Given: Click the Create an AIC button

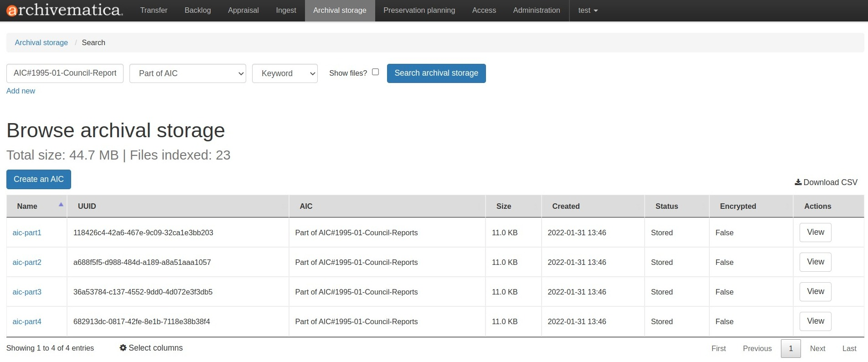Looking at the screenshot, I should point(39,179).
